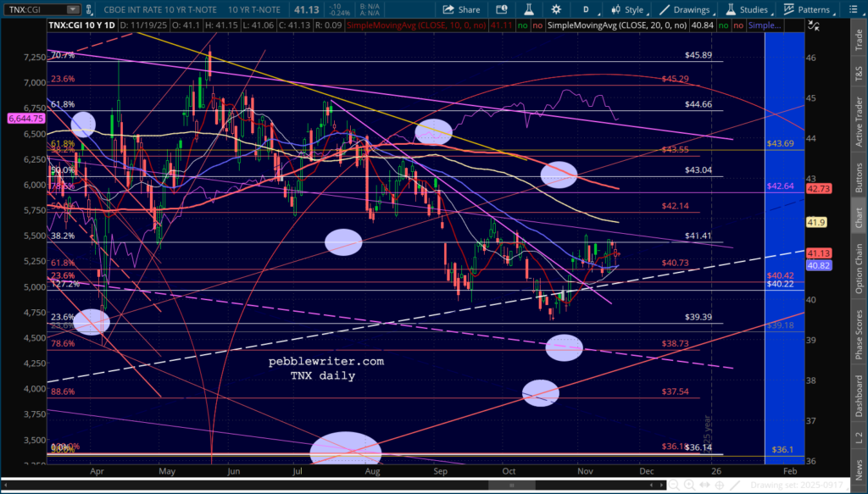Viewport: 868px width, 494px height.
Task: Click the scroll-right arrow on time scrollbar
Action: (x=661, y=486)
